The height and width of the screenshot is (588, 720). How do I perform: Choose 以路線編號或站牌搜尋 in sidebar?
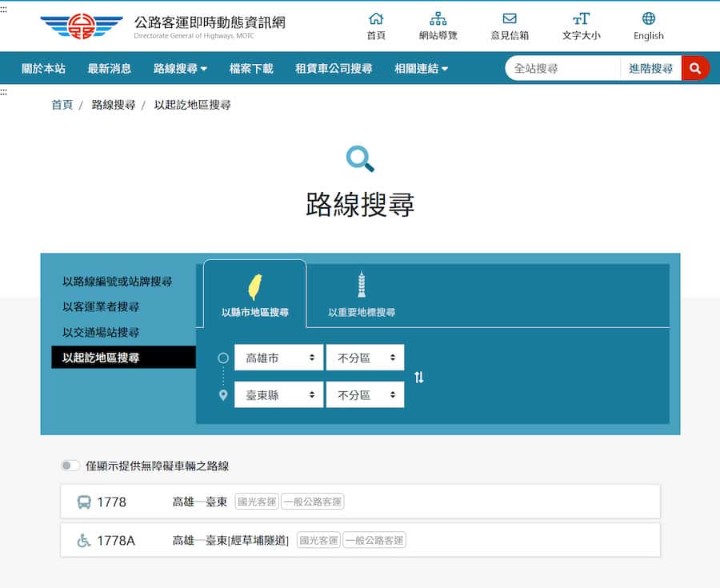(117, 282)
